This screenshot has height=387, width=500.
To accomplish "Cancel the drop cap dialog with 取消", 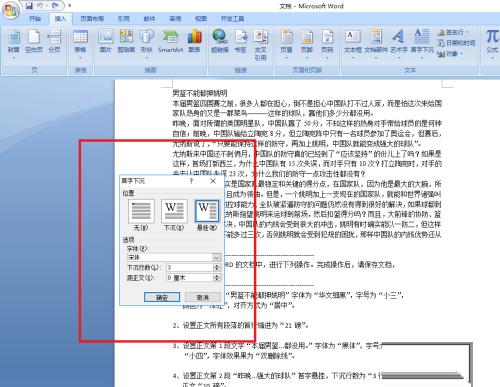I will click(203, 297).
